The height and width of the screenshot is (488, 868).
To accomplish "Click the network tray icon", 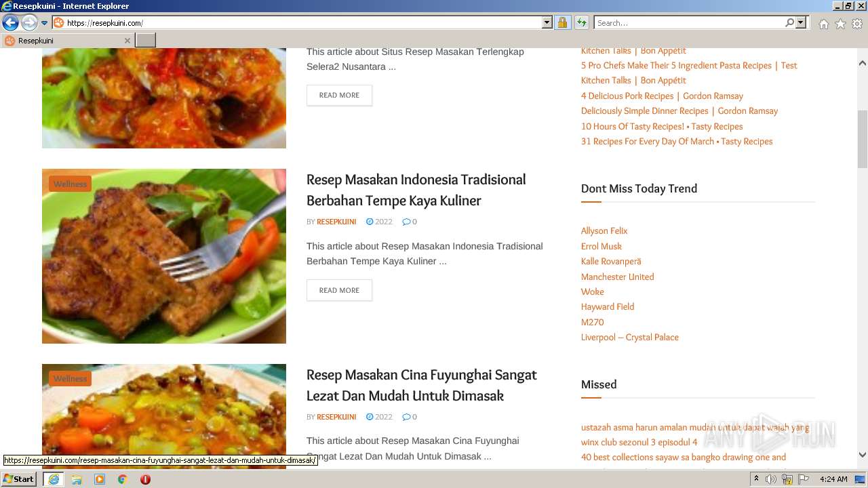I will pyautogui.click(x=787, y=479).
